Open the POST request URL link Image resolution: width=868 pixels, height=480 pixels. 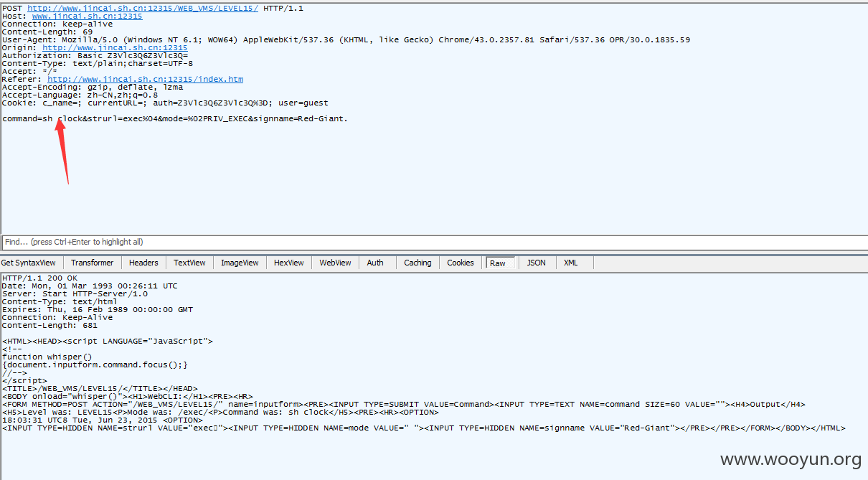tap(143, 8)
